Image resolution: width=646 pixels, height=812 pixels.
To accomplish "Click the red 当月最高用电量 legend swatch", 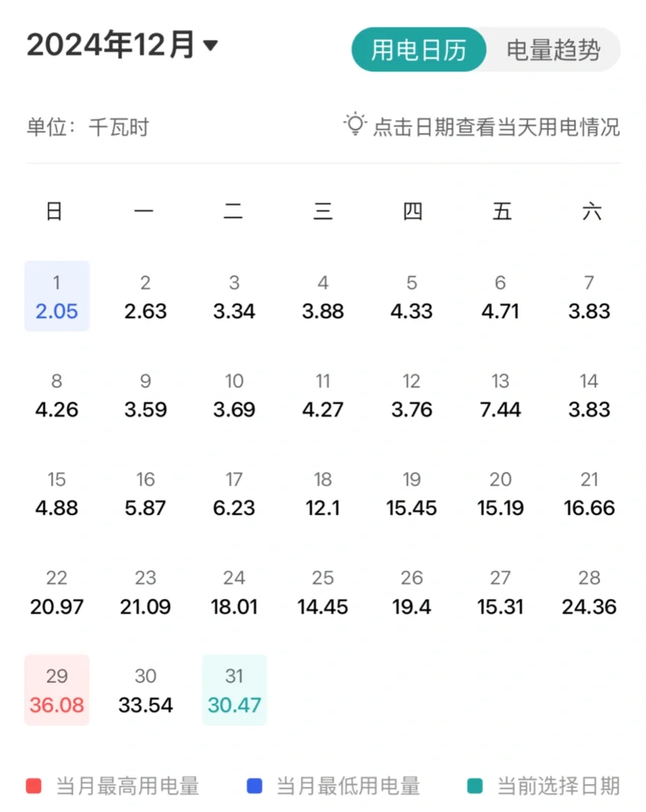I will pos(32,786).
